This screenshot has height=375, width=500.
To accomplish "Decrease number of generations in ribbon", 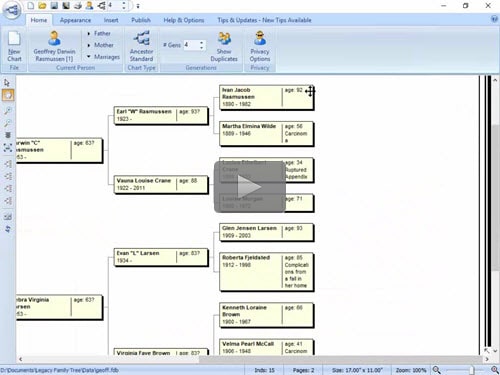I will click(x=202, y=48).
